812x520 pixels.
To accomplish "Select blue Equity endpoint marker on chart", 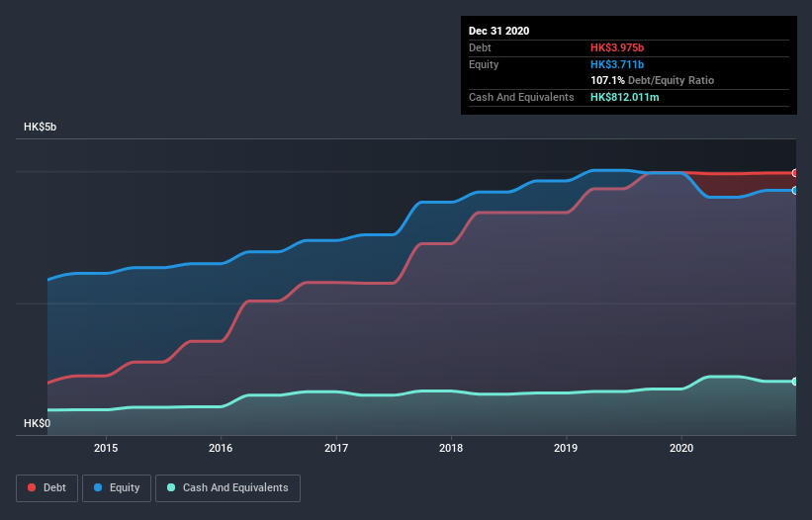I will (795, 191).
